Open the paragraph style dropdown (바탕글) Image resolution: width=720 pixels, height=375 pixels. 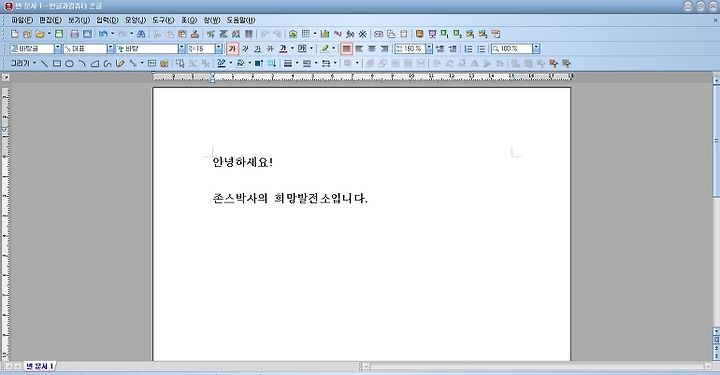(x=58, y=49)
